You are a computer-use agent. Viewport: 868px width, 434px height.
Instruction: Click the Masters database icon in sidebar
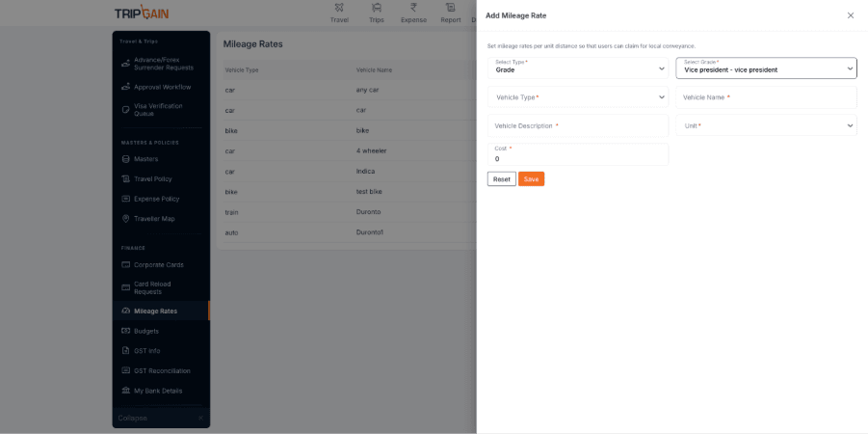pos(125,159)
